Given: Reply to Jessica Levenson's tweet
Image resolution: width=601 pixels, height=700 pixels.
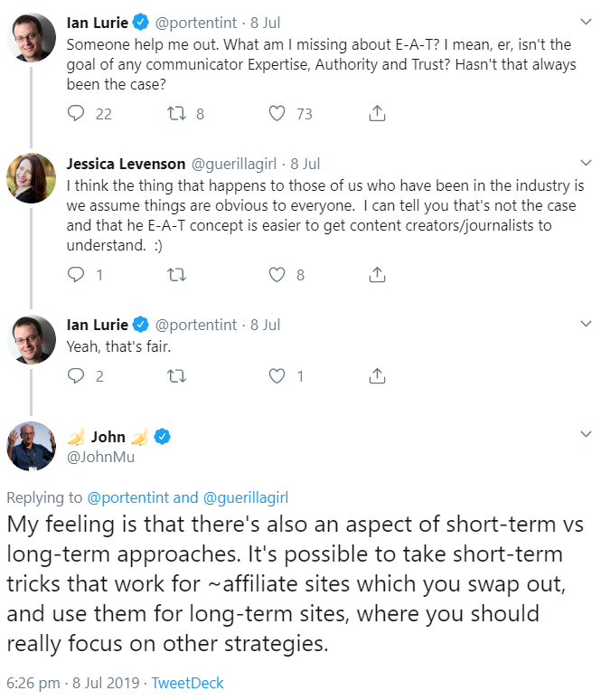Looking at the screenshot, I should pyautogui.click(x=77, y=275).
